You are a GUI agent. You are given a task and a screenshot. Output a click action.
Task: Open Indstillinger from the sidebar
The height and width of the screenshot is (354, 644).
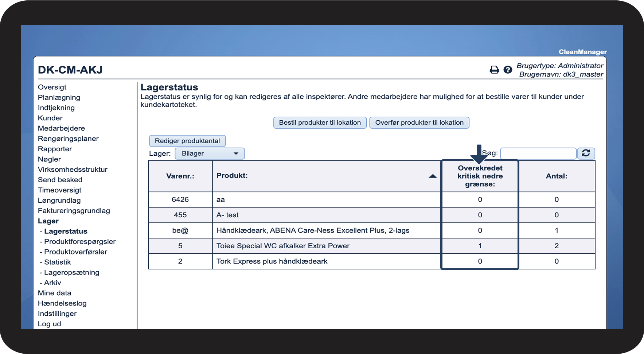57,314
